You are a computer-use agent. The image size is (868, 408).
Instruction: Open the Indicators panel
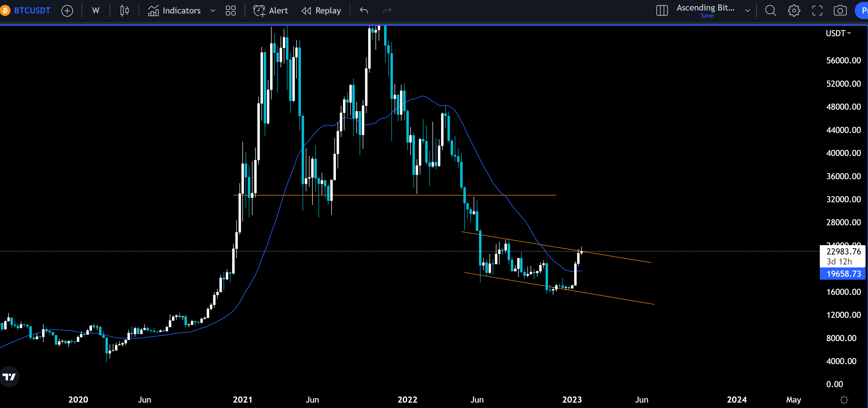(174, 11)
